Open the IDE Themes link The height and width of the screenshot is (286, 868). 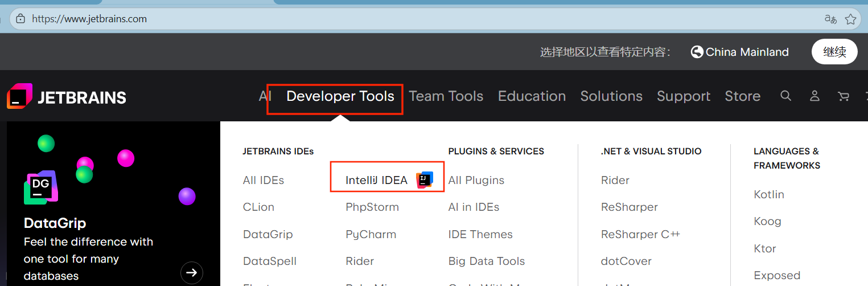[480, 234]
